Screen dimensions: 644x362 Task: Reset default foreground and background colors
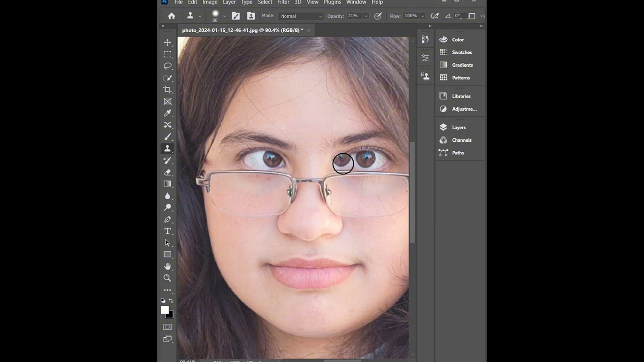point(163,301)
